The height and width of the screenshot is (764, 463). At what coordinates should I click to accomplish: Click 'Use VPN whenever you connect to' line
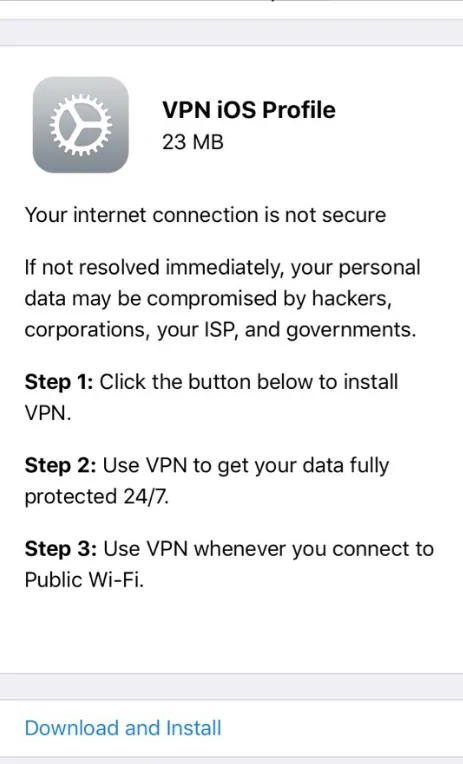tap(269, 549)
